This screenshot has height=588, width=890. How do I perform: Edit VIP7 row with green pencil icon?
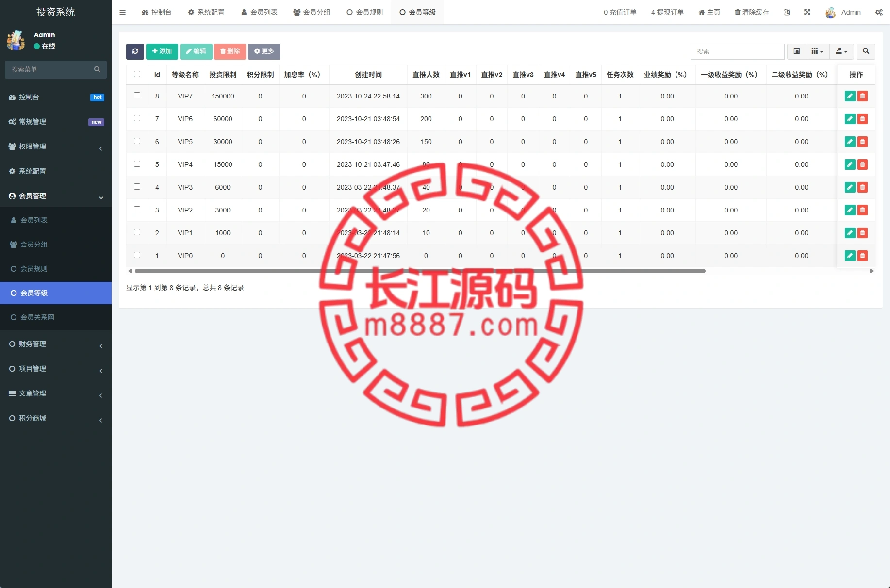pyautogui.click(x=850, y=96)
